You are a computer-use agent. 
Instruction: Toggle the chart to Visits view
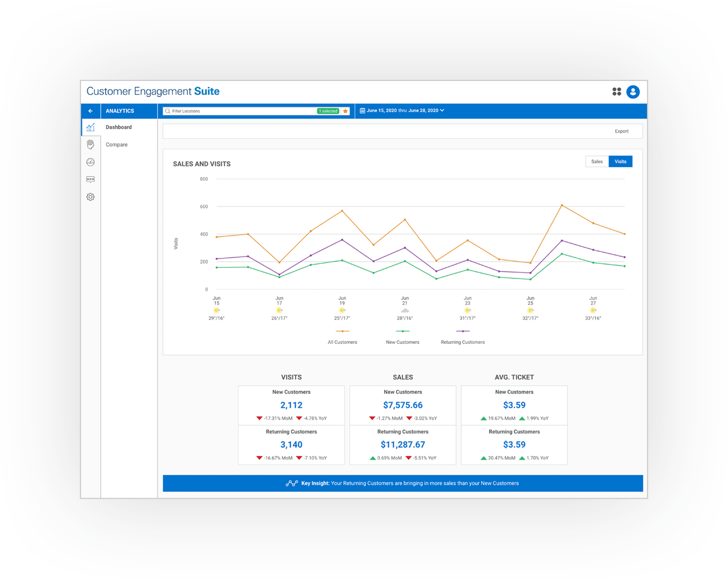pyautogui.click(x=620, y=161)
